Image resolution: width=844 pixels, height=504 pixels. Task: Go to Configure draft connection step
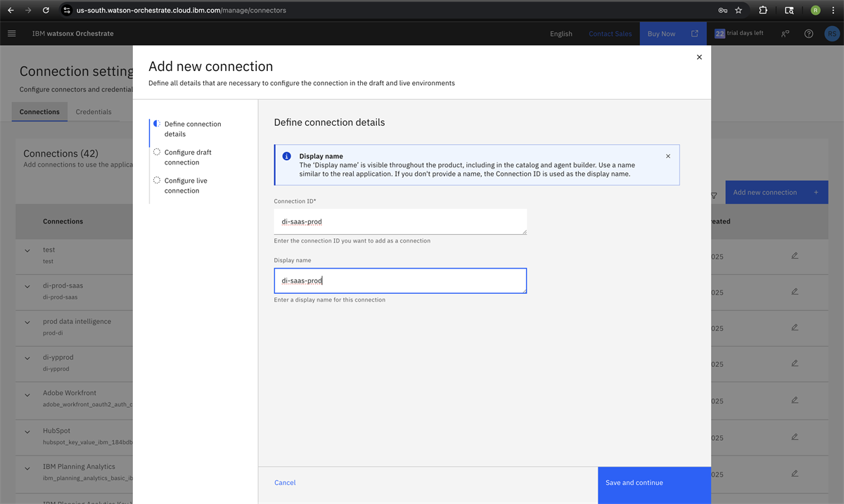click(x=188, y=157)
